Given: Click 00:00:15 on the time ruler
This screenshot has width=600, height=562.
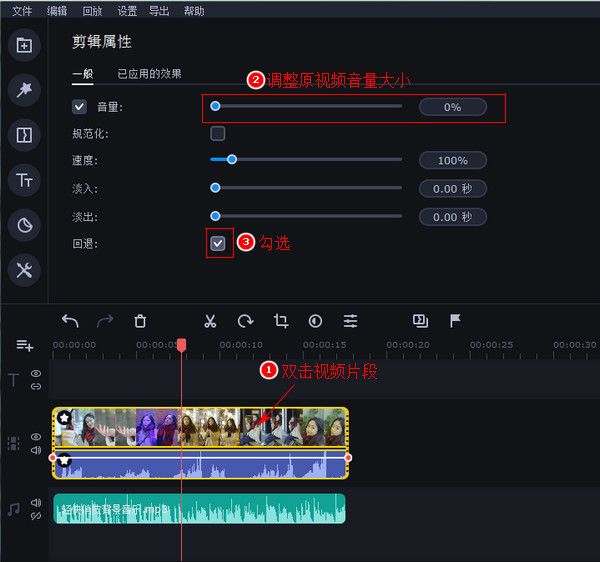Looking at the screenshot, I should 324,345.
